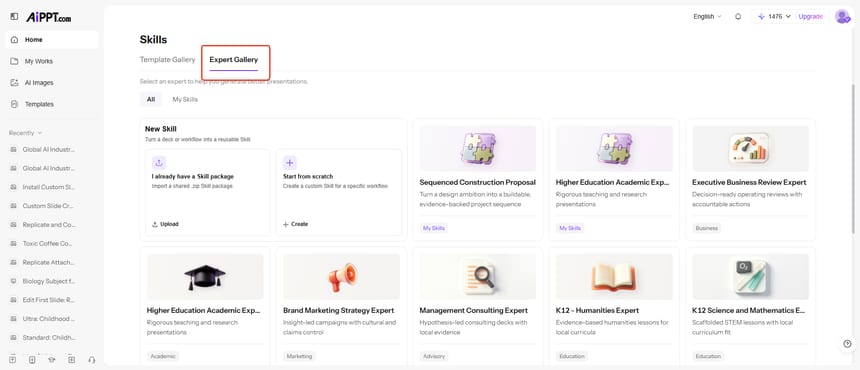Click the headset support icon at the sidebar bottom
This screenshot has height=370, width=860.
click(x=92, y=360)
